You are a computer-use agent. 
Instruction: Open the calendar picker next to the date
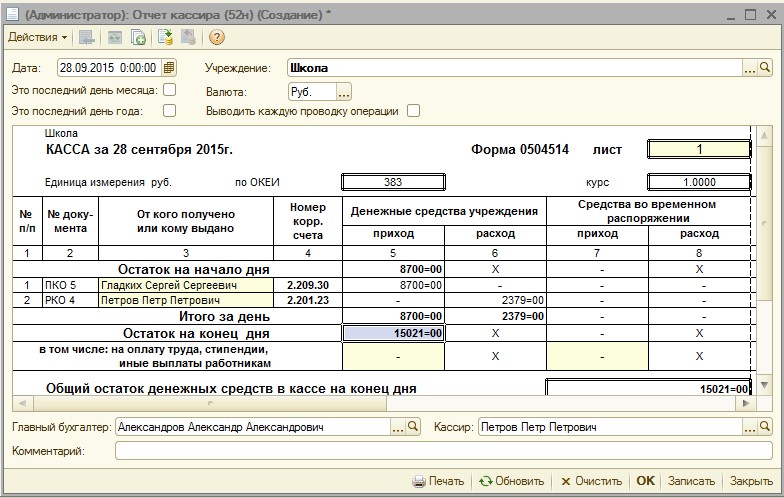[169, 68]
